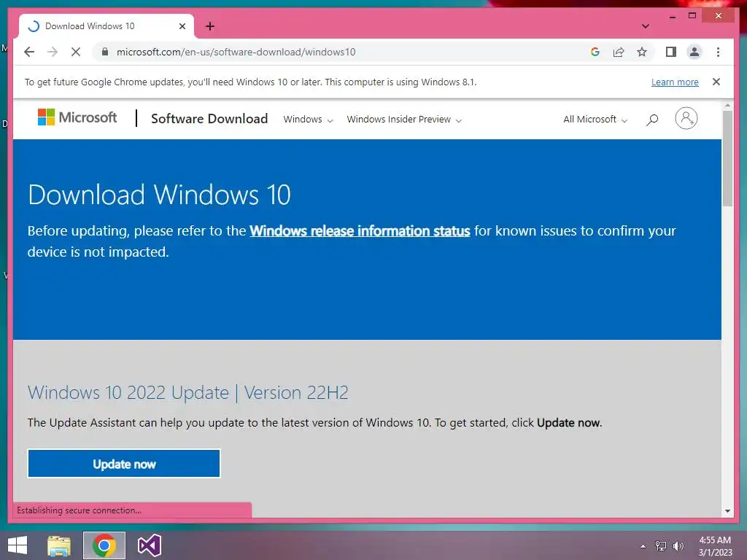The height and width of the screenshot is (560, 747).
Task: Click the scroll down arrow
Action: (x=727, y=511)
